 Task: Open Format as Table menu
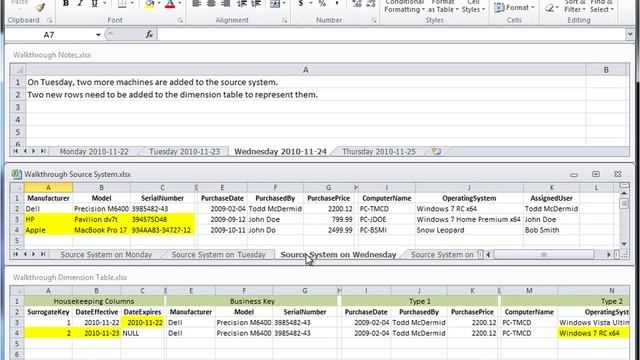click(x=443, y=6)
